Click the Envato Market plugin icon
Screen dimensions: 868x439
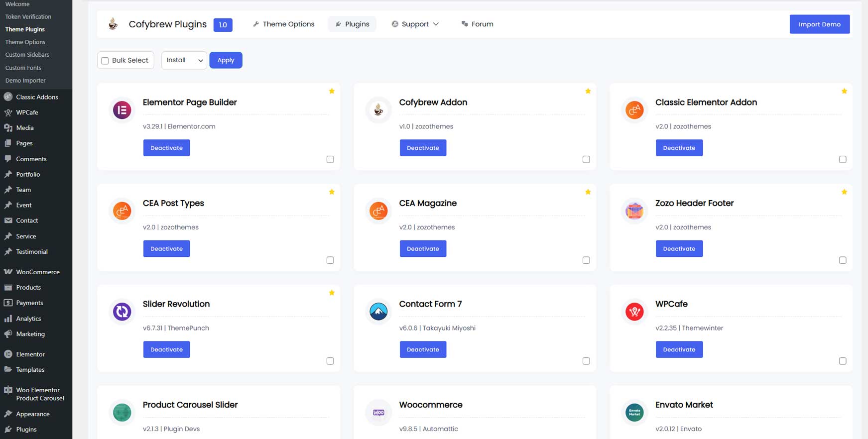[x=634, y=413]
